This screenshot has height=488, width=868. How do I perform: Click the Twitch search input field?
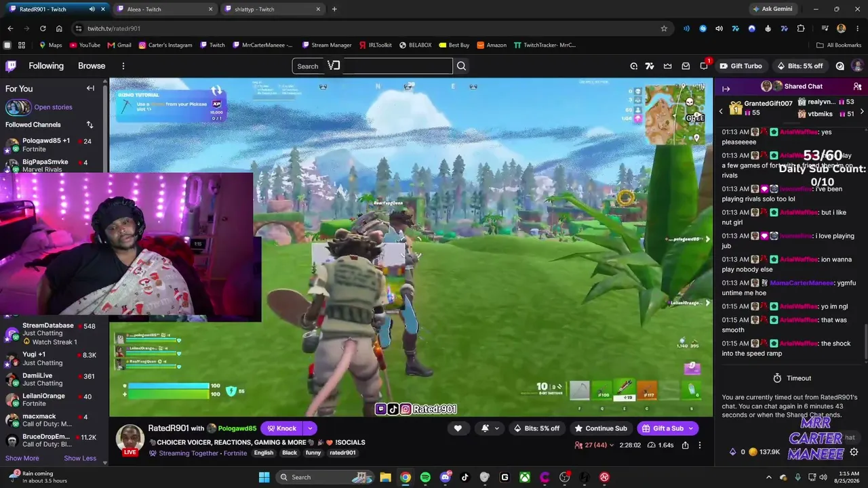[372, 66]
